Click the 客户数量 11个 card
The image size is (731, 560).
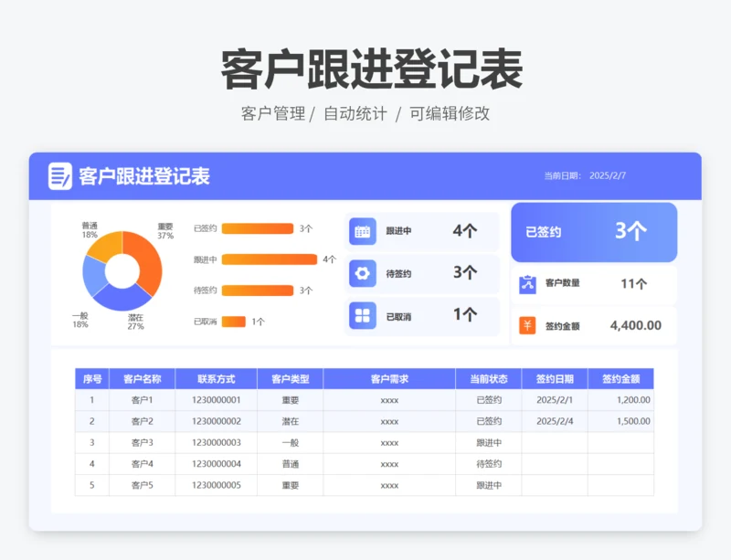594,284
